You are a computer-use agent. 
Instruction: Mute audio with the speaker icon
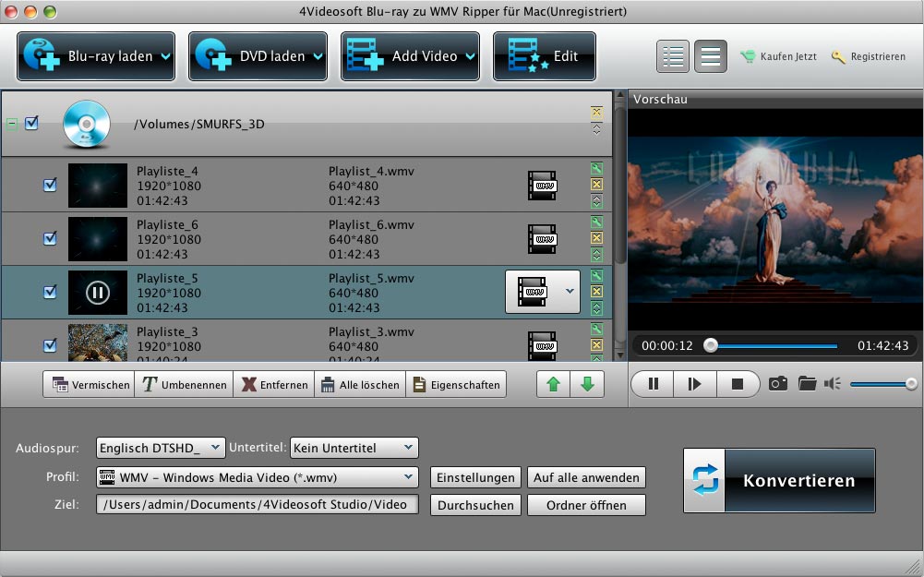pyautogui.click(x=833, y=383)
